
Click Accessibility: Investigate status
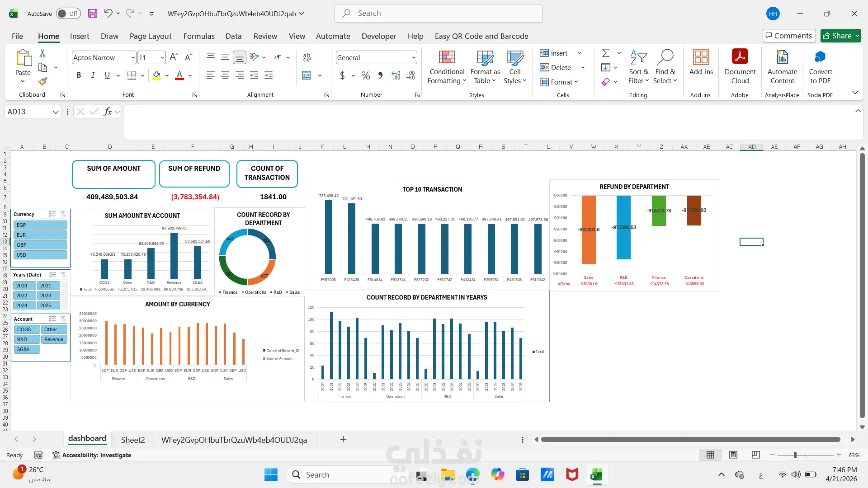92,455
